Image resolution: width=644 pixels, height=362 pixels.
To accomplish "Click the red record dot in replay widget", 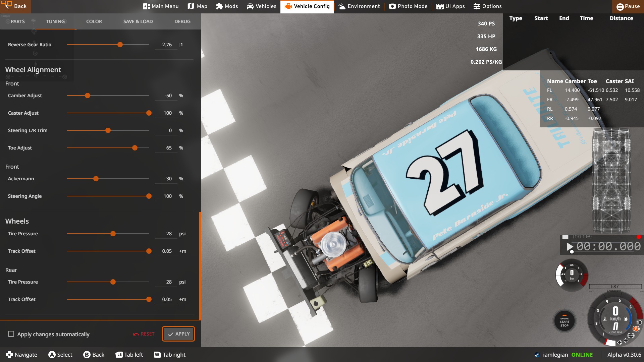I will 639,237.
